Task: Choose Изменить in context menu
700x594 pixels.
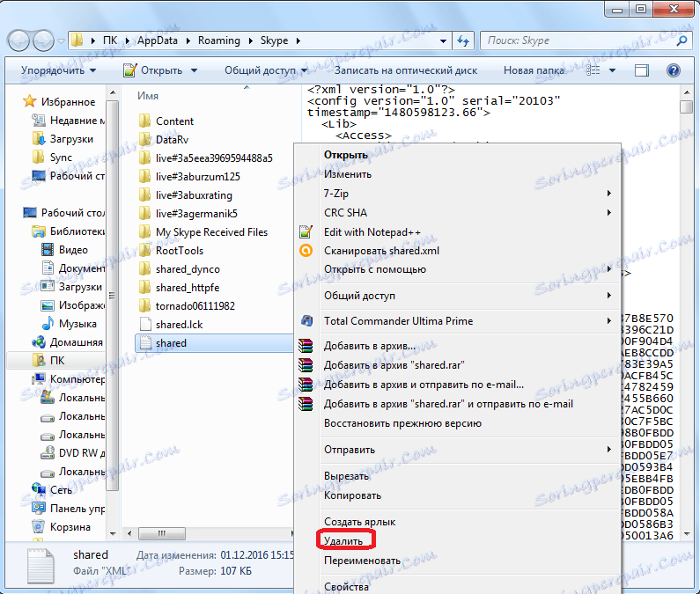Action: point(348,174)
